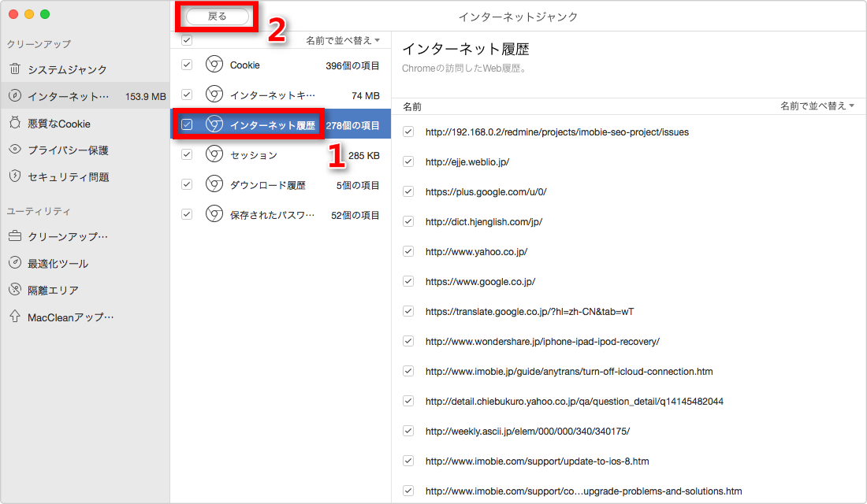867x504 pixels.
Task: Click the green fullscreen window button
Action: pos(45,14)
